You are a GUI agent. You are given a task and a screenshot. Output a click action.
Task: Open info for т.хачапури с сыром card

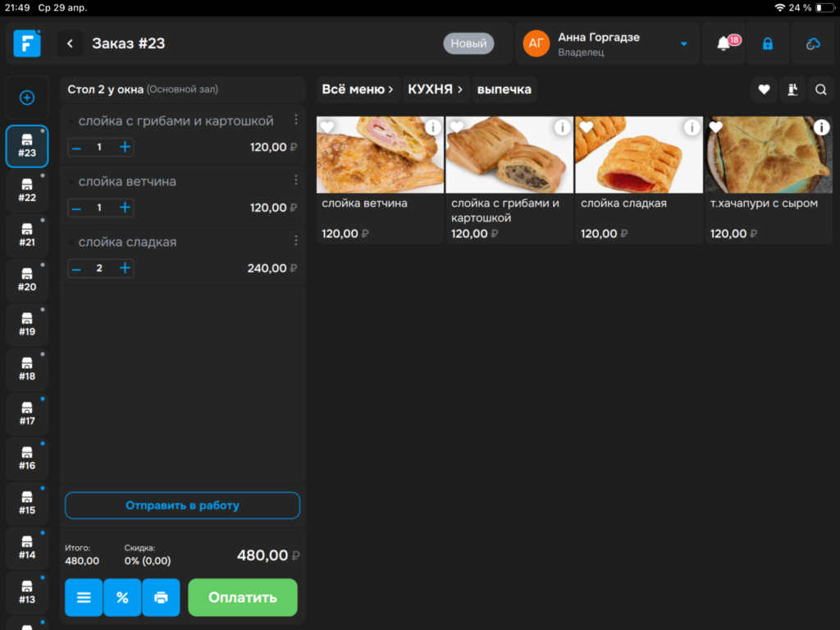coord(821,127)
